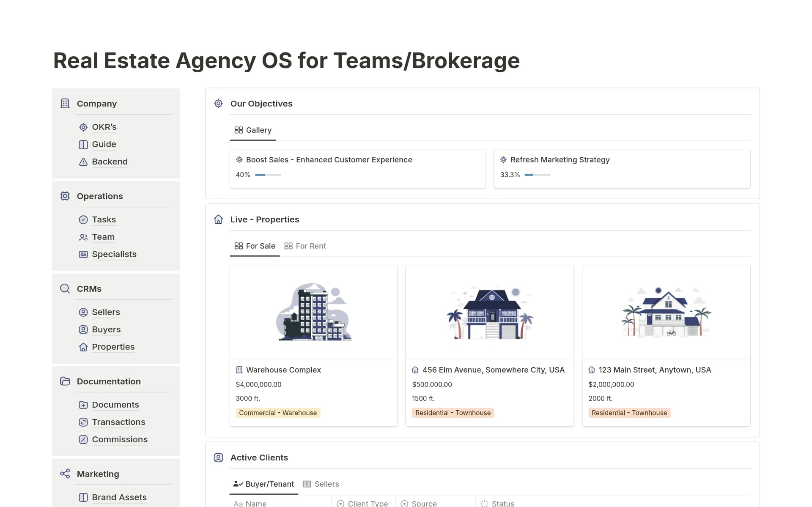
Task: Click the Team people icon
Action: click(83, 237)
